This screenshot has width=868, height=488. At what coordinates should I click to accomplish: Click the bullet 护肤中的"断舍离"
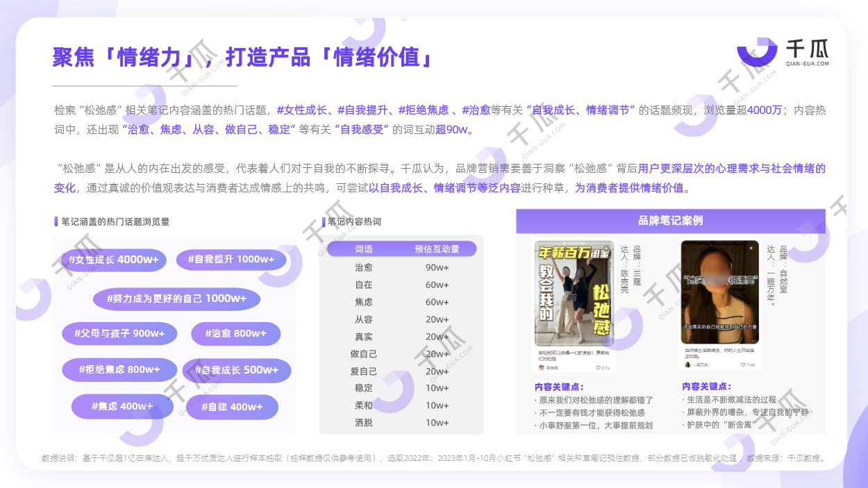click(x=719, y=425)
